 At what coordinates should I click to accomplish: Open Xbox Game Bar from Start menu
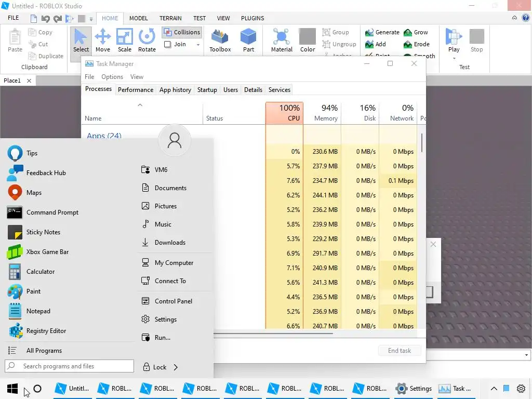[38, 252]
